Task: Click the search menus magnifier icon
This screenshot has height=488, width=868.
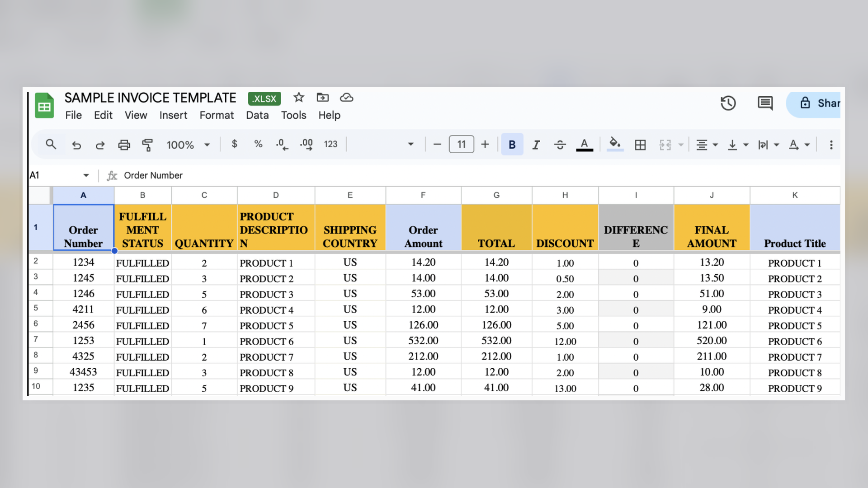Action: click(51, 145)
